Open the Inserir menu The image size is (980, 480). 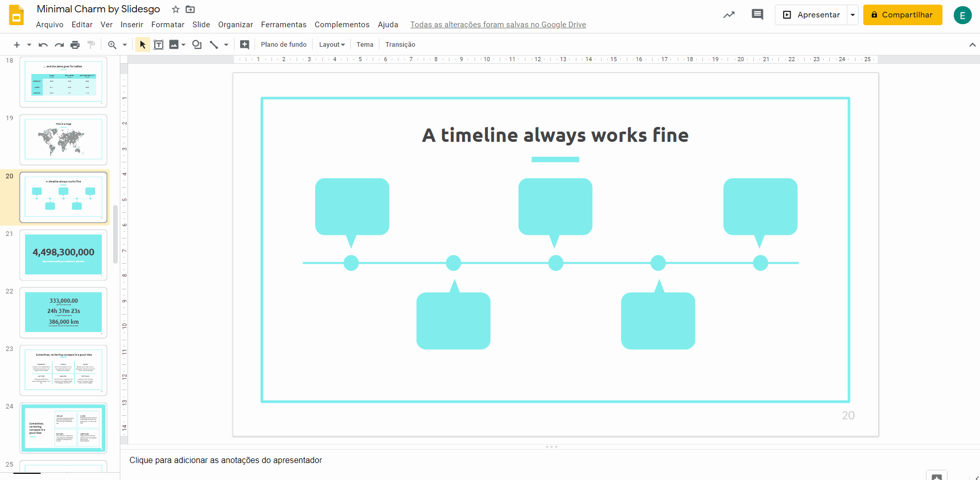(x=132, y=25)
